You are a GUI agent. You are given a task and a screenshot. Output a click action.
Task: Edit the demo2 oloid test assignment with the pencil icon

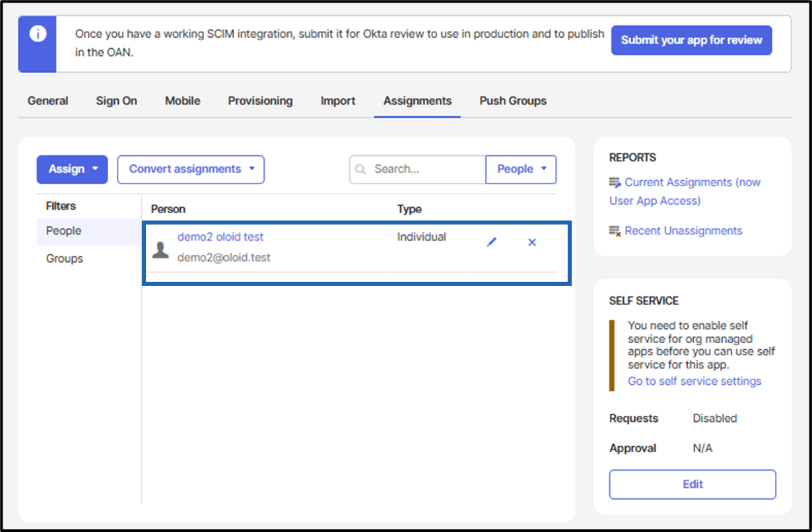[491, 242]
